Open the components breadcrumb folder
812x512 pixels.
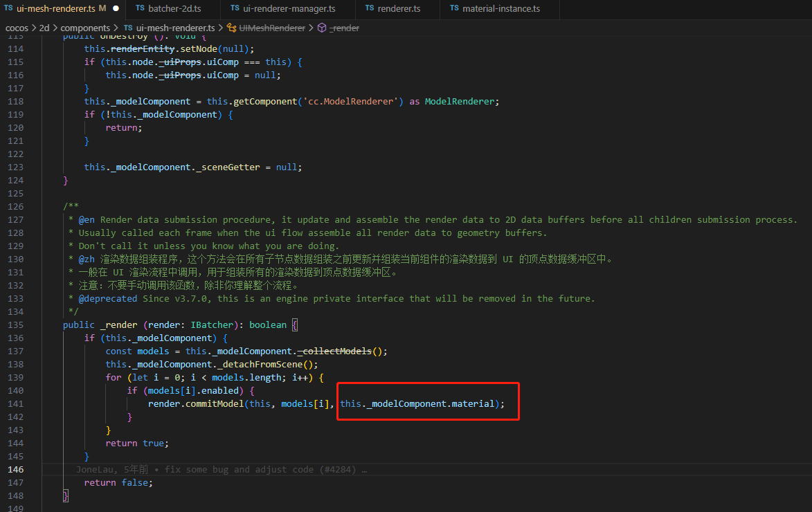click(x=85, y=28)
